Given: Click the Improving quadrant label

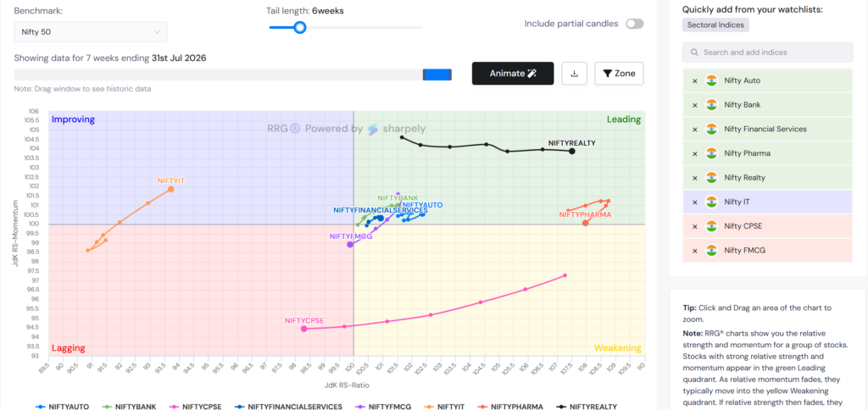Looking at the screenshot, I should coord(73,119).
